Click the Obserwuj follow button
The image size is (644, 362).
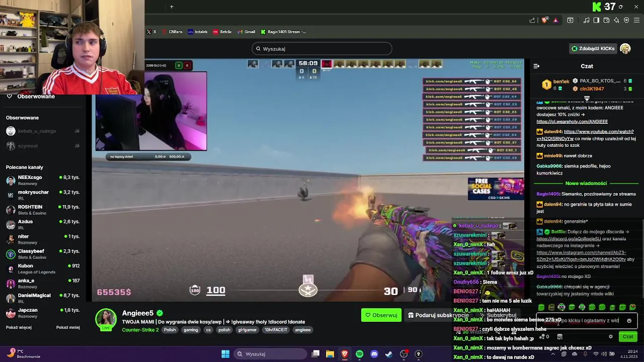(x=381, y=315)
